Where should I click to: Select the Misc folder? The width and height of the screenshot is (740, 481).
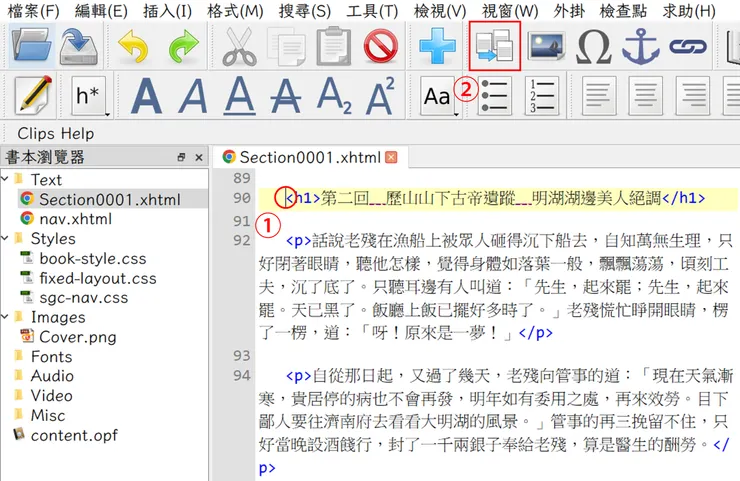(48, 415)
